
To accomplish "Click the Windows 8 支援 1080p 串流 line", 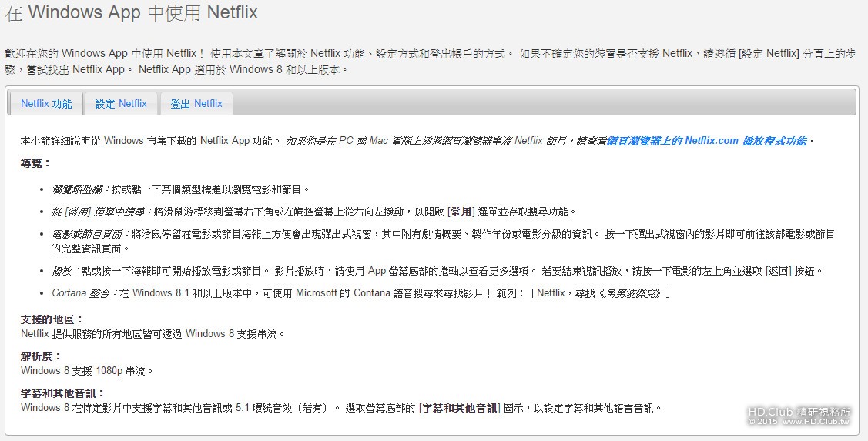I will tap(86, 371).
